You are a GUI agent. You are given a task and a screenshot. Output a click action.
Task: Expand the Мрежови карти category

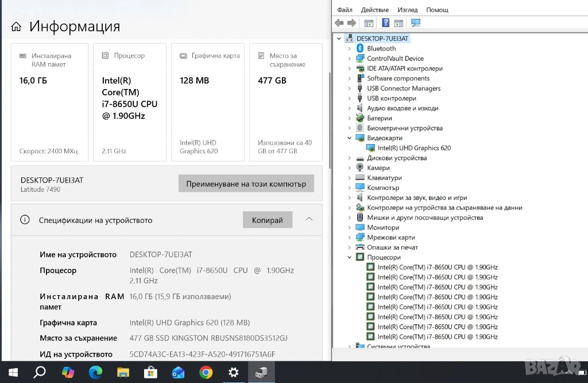click(349, 238)
